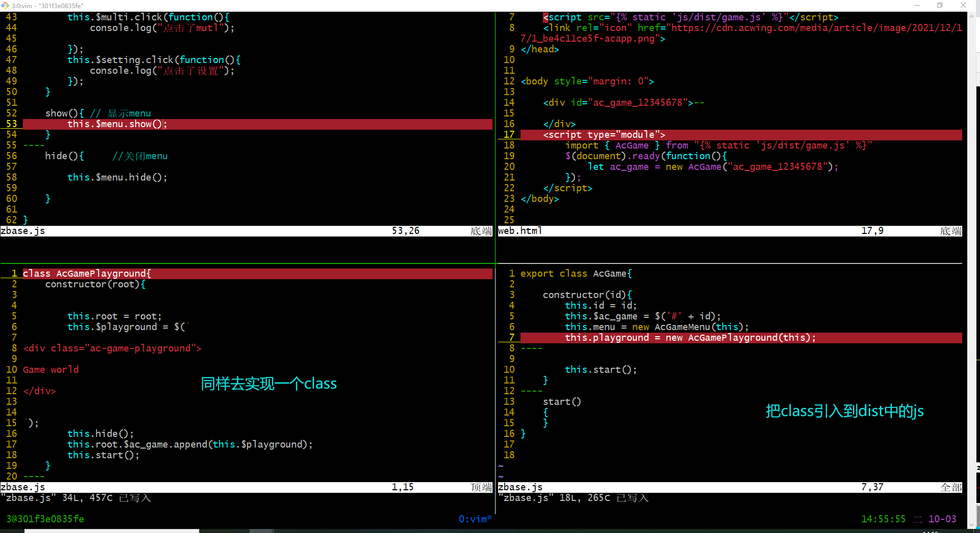980x533 pixels.
Task: Click this.hide(); in playground pane
Action: pyautogui.click(x=101, y=434)
